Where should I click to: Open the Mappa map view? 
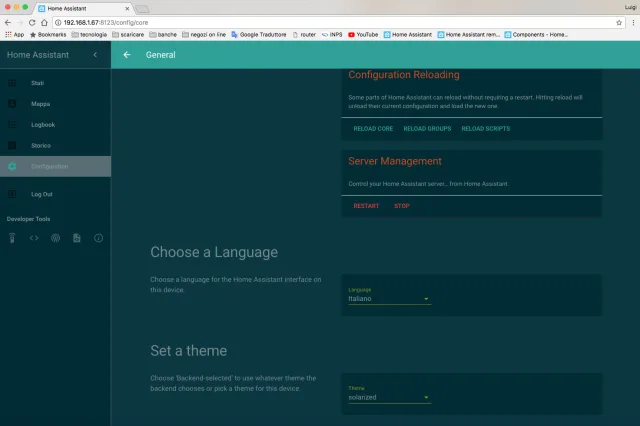40,104
